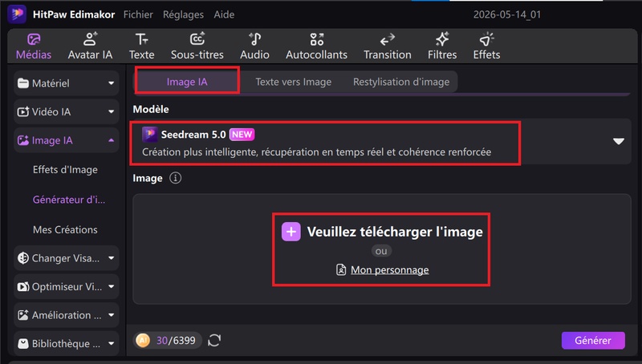Click the refresh credits icon

click(x=214, y=340)
